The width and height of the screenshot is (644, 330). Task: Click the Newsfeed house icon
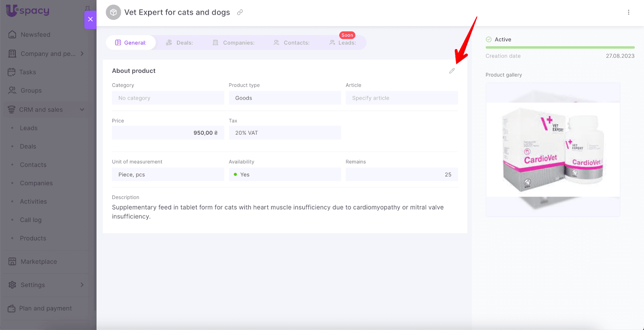pos(12,35)
